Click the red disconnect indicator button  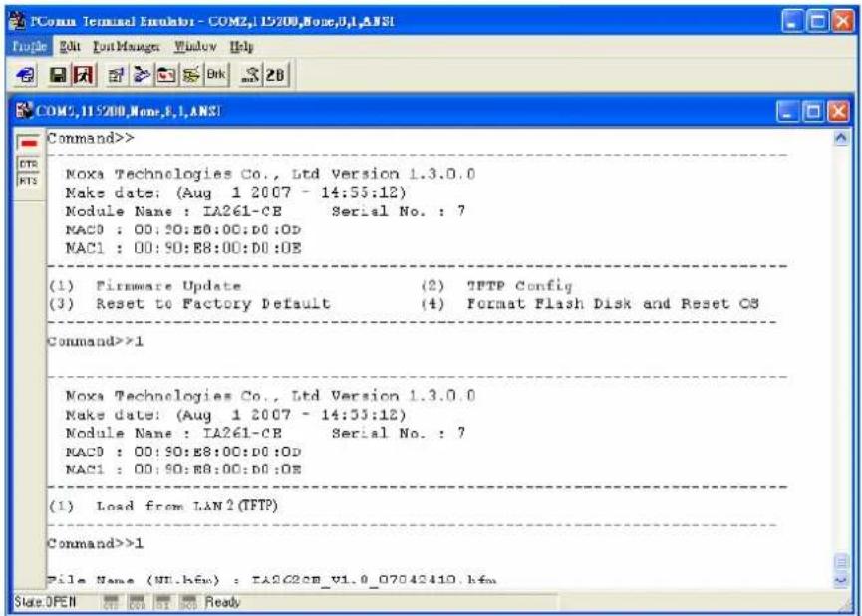pos(29,143)
